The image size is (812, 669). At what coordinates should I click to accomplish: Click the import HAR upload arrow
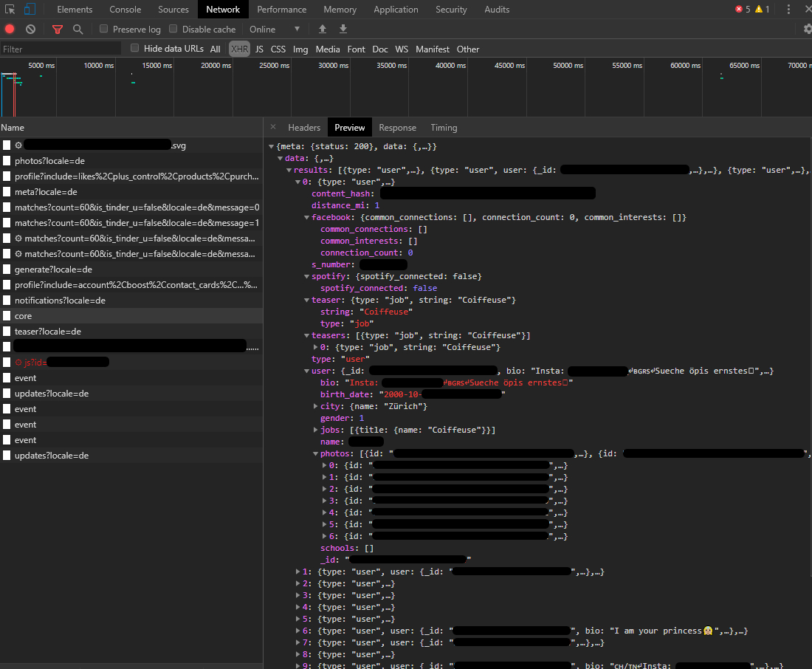coord(323,30)
